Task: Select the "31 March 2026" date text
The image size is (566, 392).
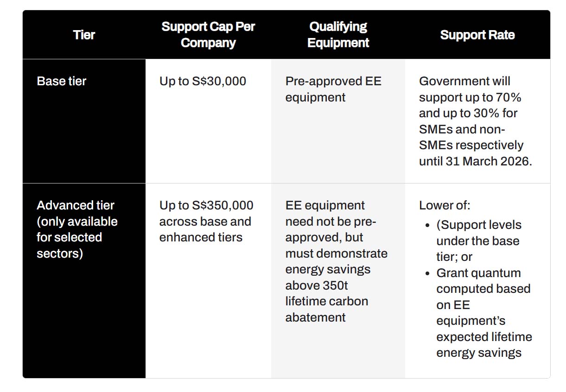Action: coord(488,161)
